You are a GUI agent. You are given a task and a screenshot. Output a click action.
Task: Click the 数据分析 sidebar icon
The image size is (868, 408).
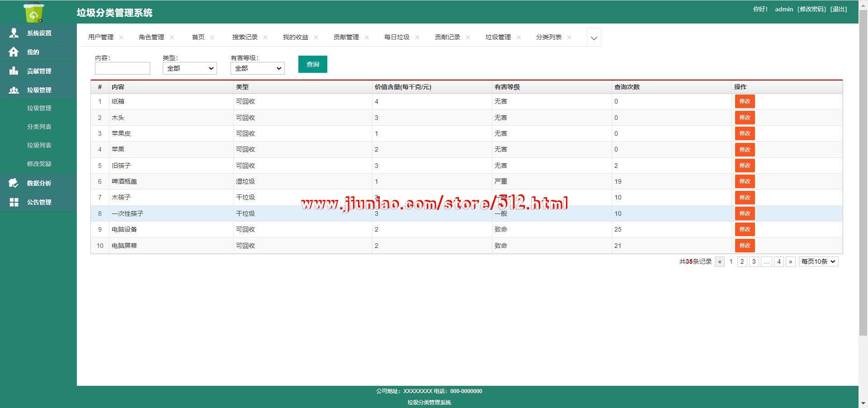pos(14,183)
